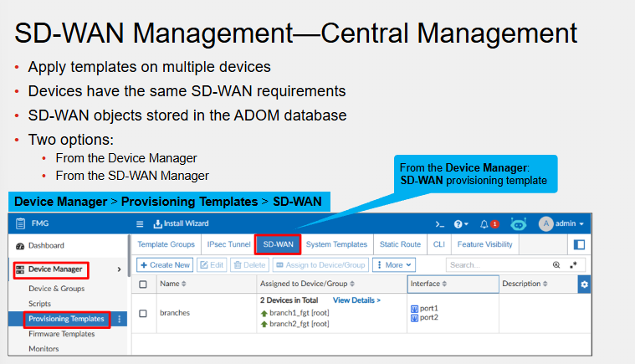Image resolution: width=635 pixels, height=364 pixels.
Task: Sort by Description column
Action: point(525,284)
